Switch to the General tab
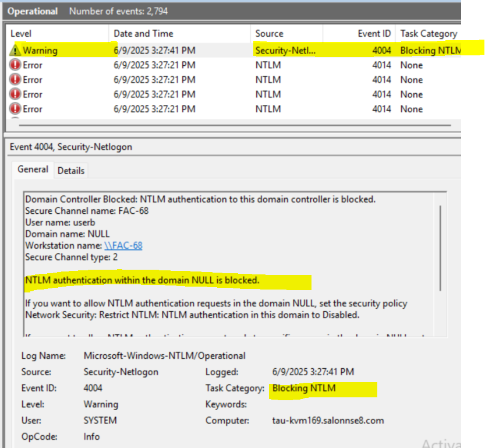The height and width of the screenshot is (448, 485). (33, 170)
